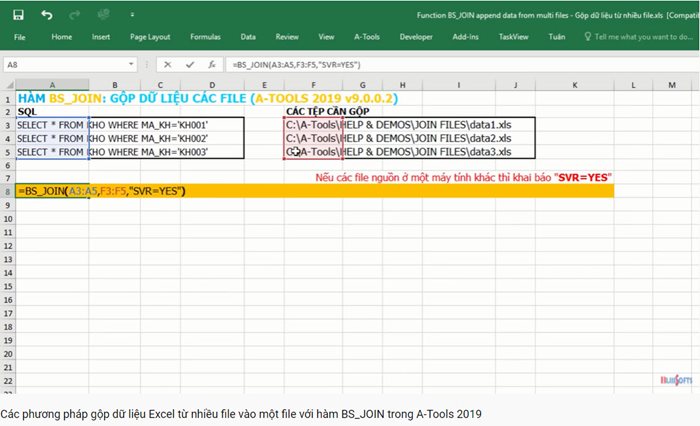The width and height of the screenshot is (700, 426).
Task: Click the title cell 'HÀM BS_JOIN: GỘP DỮ LIỆU CÁC FILE'
Action: [208, 98]
